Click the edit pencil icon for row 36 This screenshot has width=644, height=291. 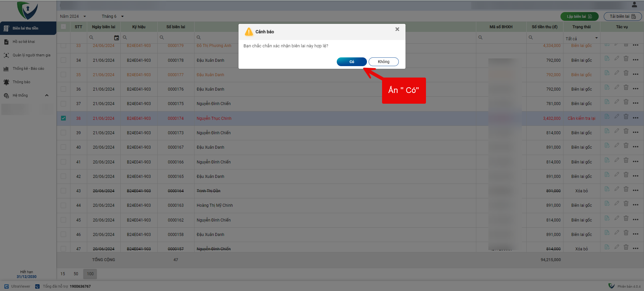[616, 87]
